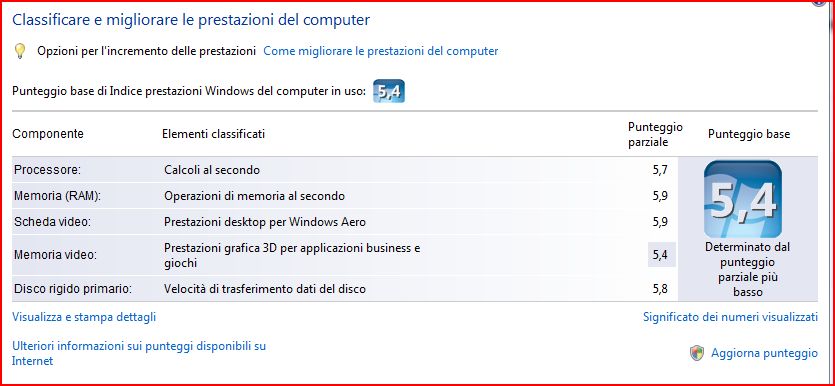Click the lightbulb tips icon
This screenshot has width=835, height=386.
(20, 51)
